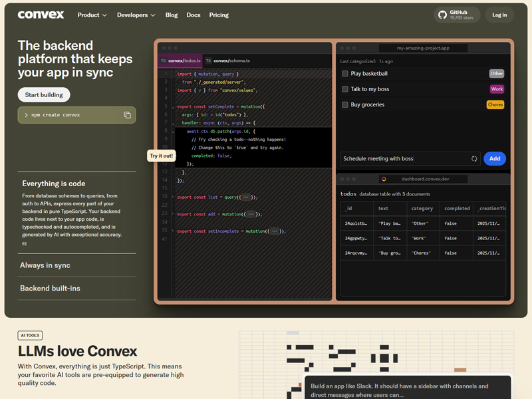The image size is (532, 399).
Task: Click the Work category badge
Action: (x=497, y=89)
